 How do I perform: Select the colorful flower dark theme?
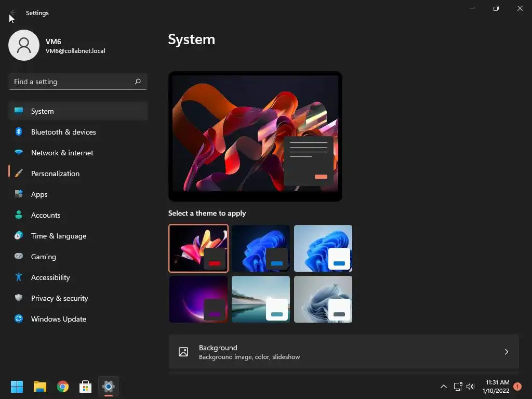[198, 248]
